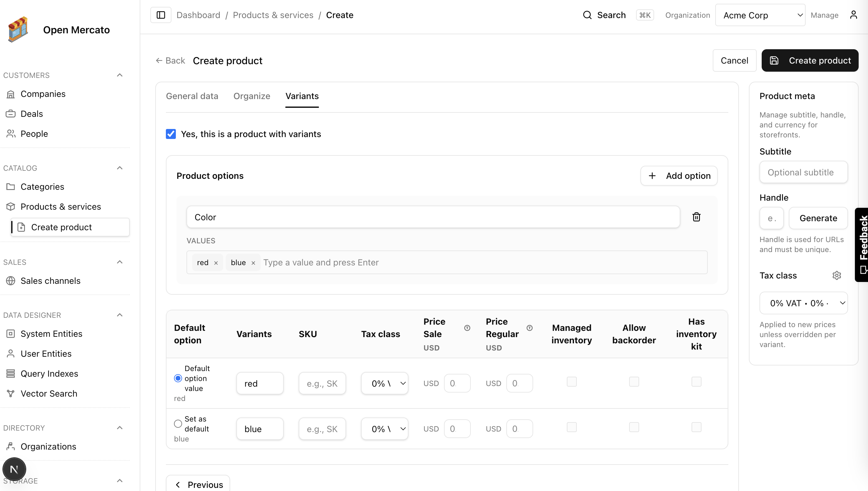Click the Create product button
868x491 pixels.
[x=810, y=60]
